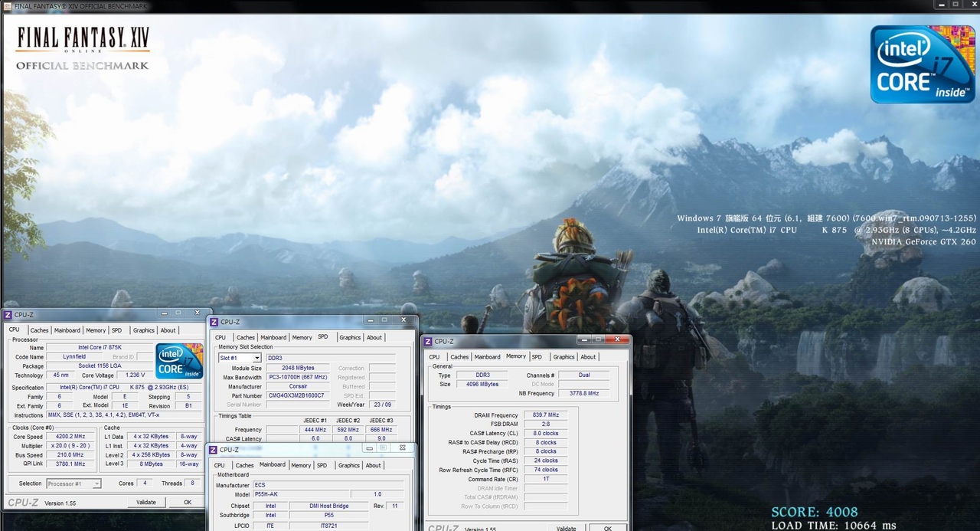Click the Bus Speed value "210.0 MHz"
Image resolution: width=980 pixels, height=531 pixels.
click(71, 455)
